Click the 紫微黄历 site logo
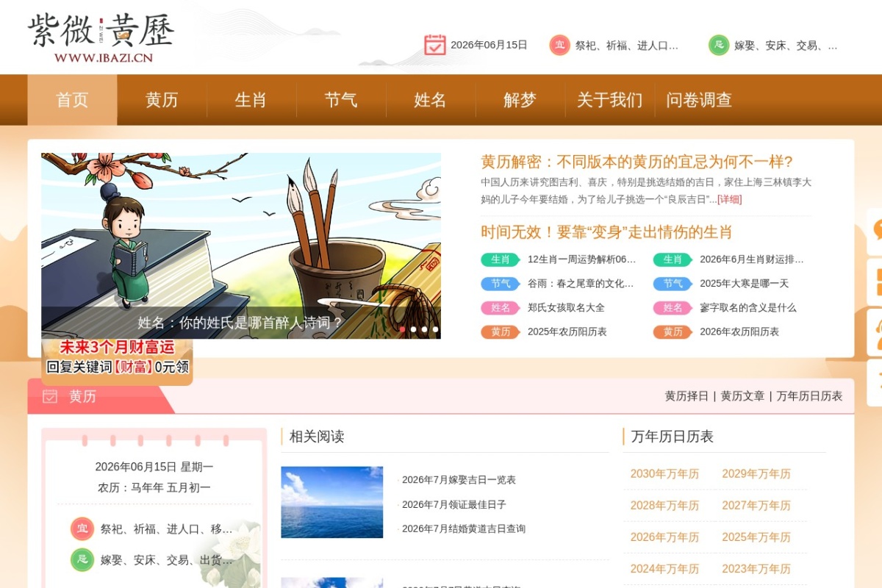 [x=101, y=37]
